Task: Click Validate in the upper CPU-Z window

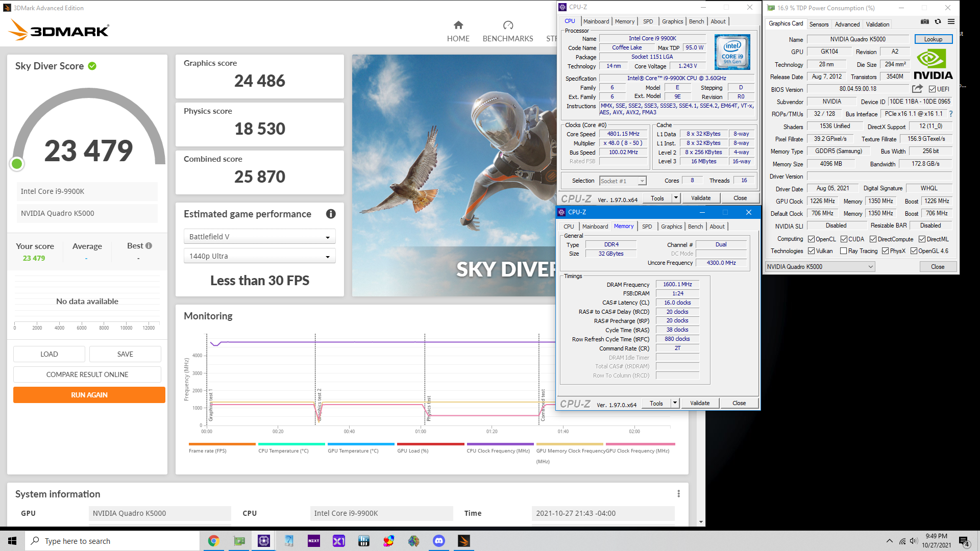Action: [x=700, y=197]
